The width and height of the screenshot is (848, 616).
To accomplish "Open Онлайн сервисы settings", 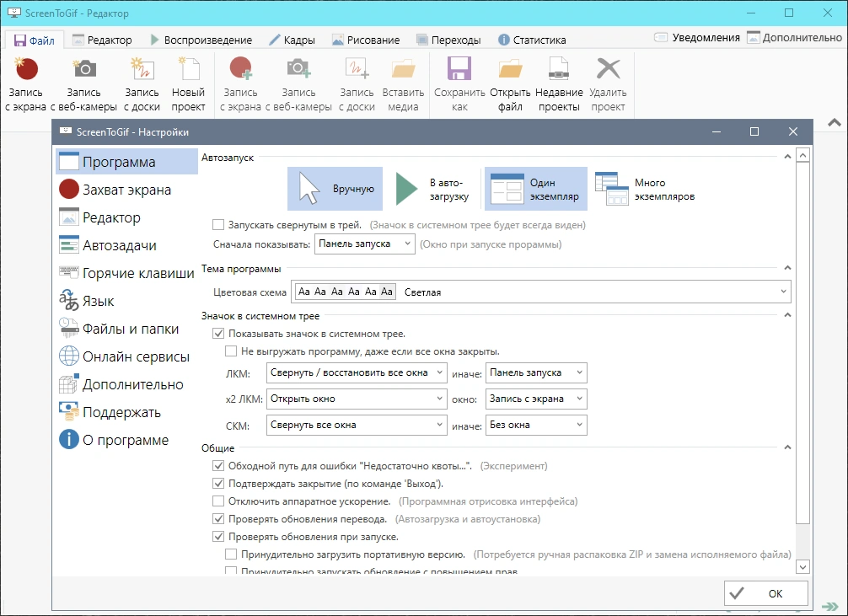I will [x=126, y=356].
